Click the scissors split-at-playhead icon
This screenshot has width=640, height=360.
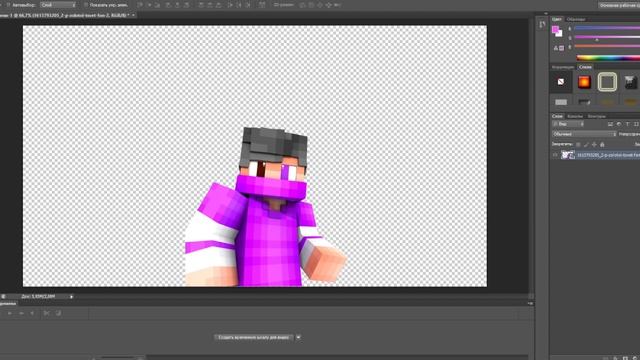[47, 313]
